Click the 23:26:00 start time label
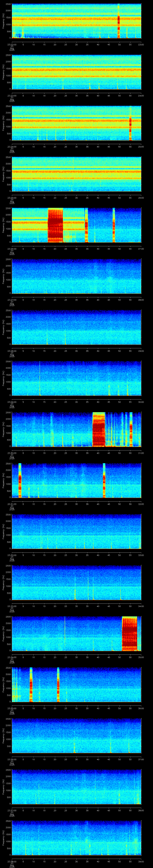Image resolution: width=153 pixels, height=868 pixels. [12, 249]
